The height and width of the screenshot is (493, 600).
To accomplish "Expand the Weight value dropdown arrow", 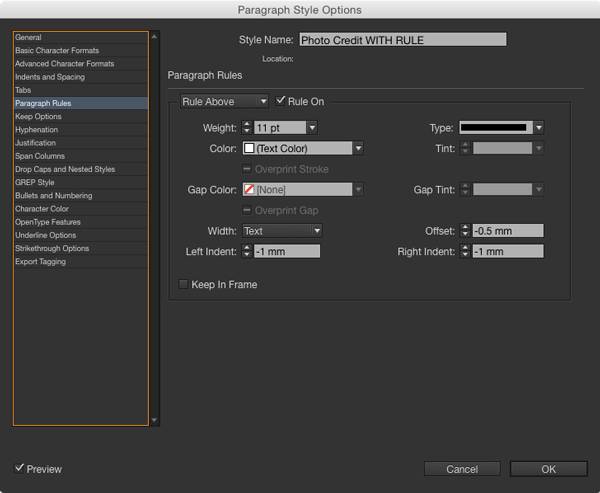I will pos(312,127).
